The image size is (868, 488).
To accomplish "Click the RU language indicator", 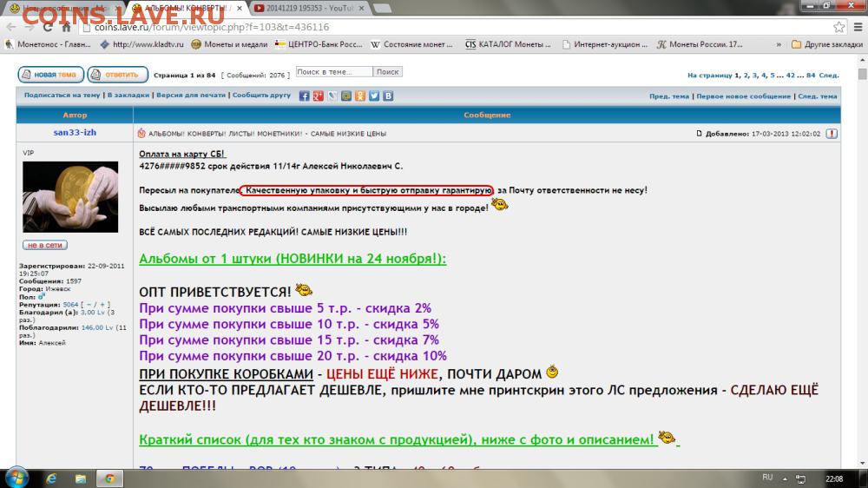I will click(x=767, y=478).
